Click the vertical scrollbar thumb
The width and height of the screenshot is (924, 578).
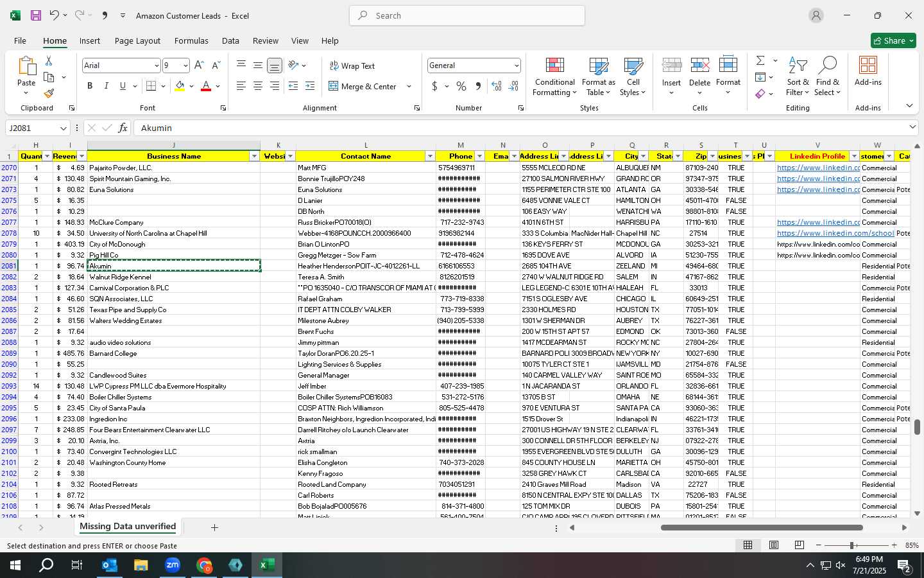(x=917, y=427)
